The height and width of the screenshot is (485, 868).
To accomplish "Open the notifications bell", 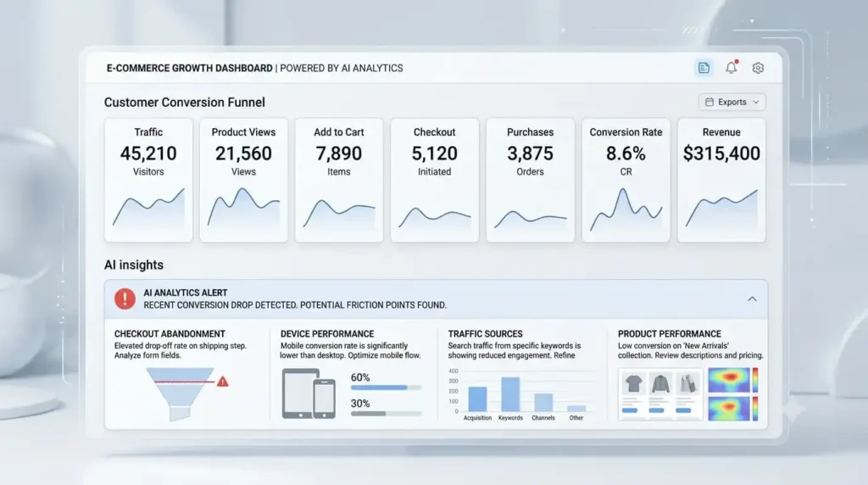I will click(732, 68).
